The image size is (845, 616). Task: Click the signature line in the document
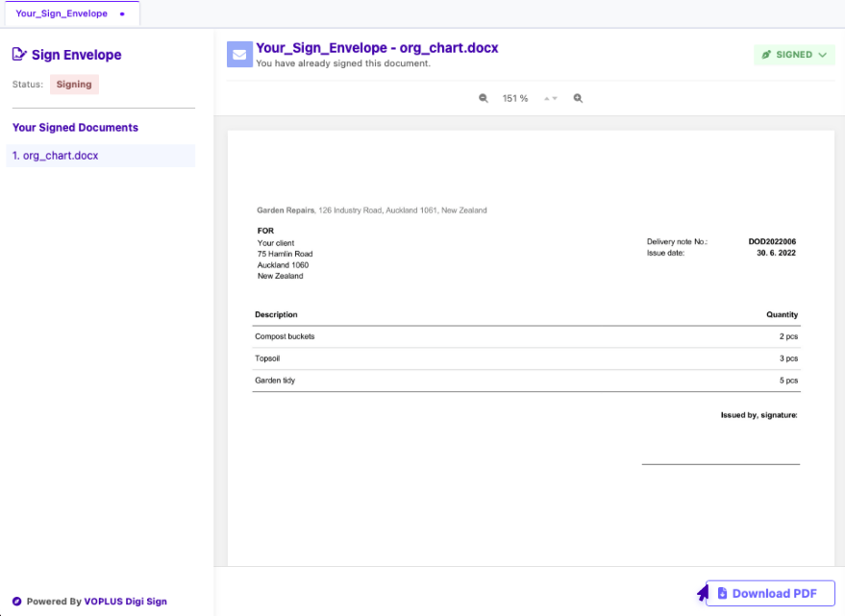point(720,463)
